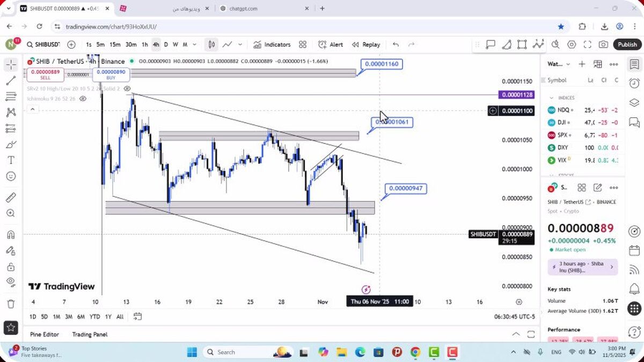Toggle magnet mode in the left toolbar
Viewport: 644px width, 362px height.
point(11,235)
